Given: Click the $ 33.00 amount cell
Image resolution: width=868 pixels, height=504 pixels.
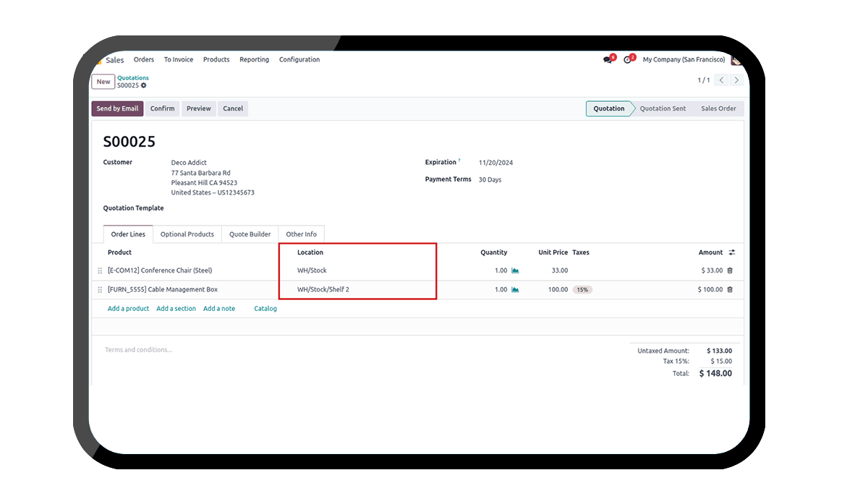Looking at the screenshot, I should pos(712,270).
